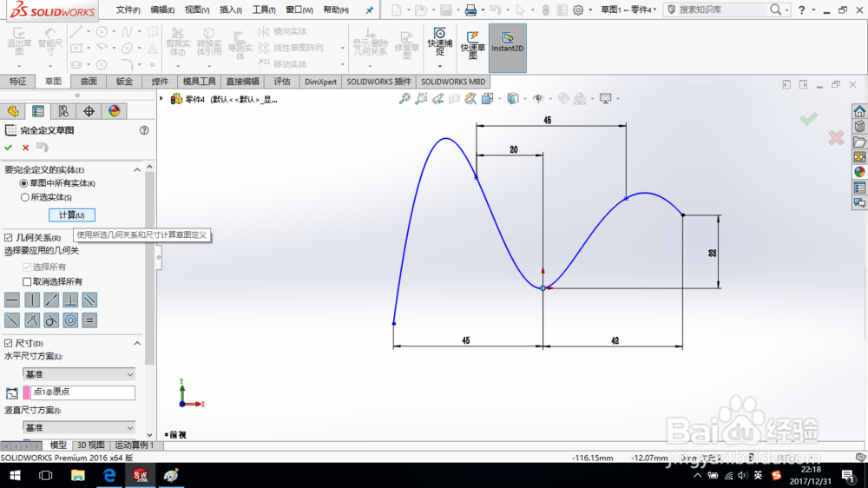Open help for 完全定义草图 panel
Viewport: 868px width, 488px height.
pyautogui.click(x=144, y=130)
